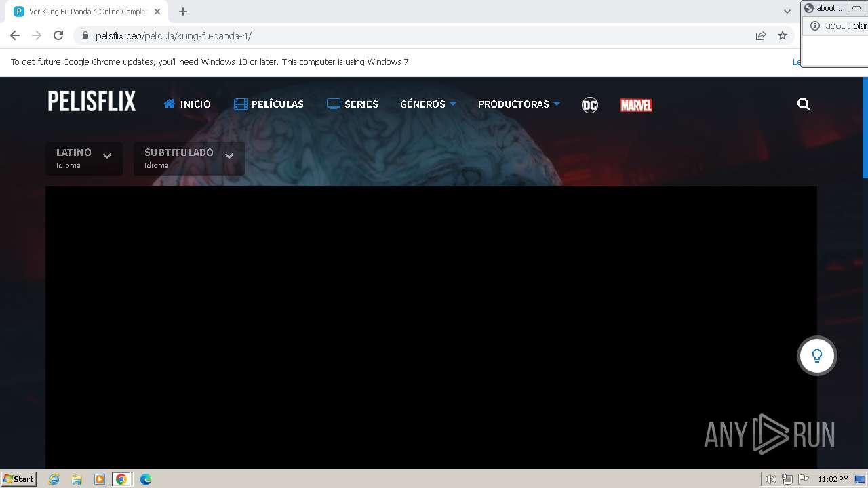This screenshot has height=488, width=868.
Task: Click the browser back arrow
Action: 15,35
